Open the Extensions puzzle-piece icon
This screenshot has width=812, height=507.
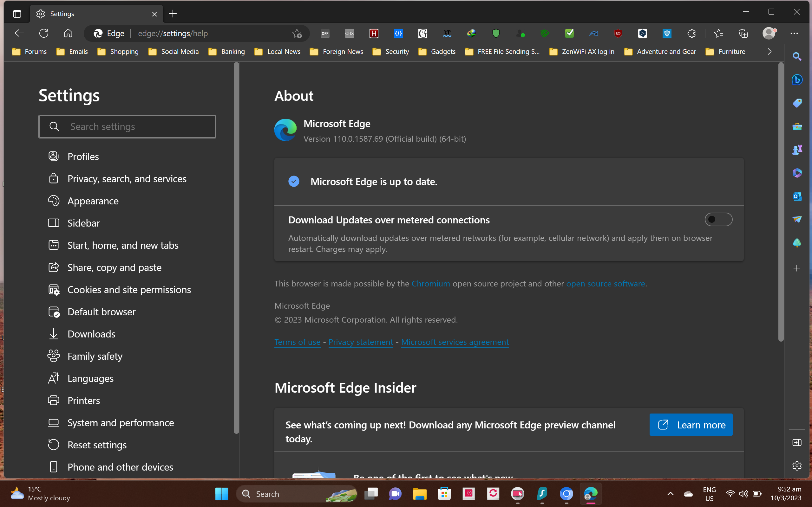(691, 33)
